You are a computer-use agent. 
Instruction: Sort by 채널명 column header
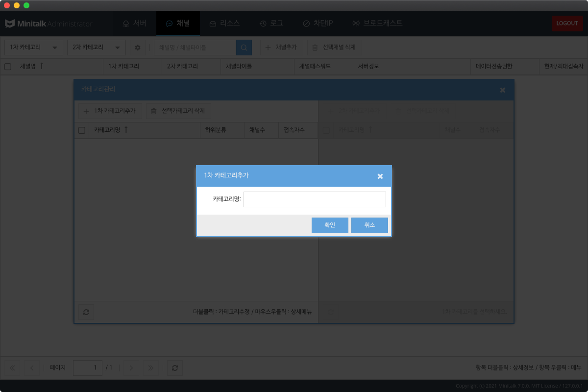(x=59, y=67)
